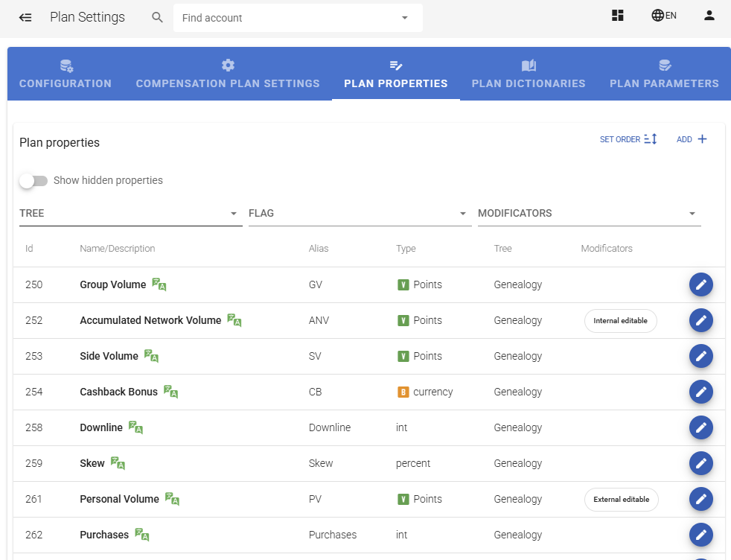Open translations for Side Volume

(151, 356)
